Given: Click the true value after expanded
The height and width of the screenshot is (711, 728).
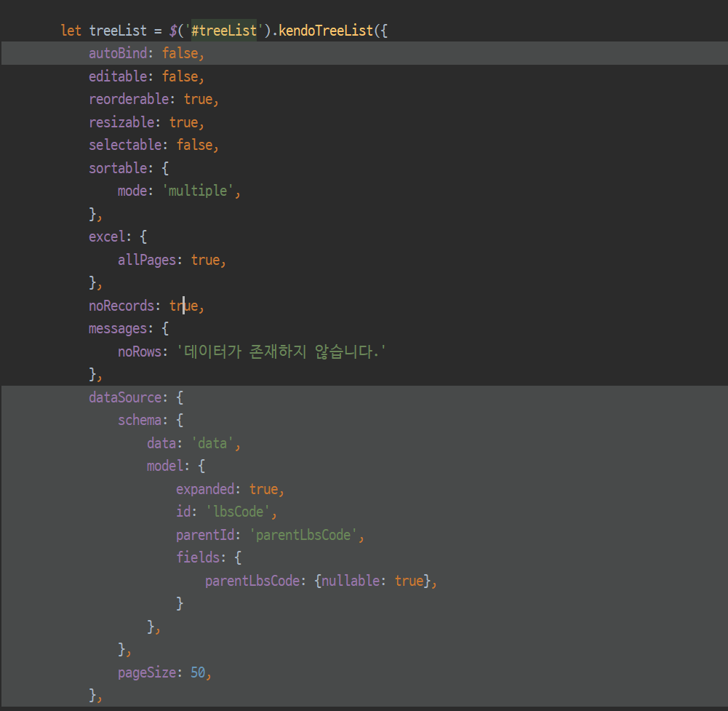Looking at the screenshot, I should coord(264,489).
